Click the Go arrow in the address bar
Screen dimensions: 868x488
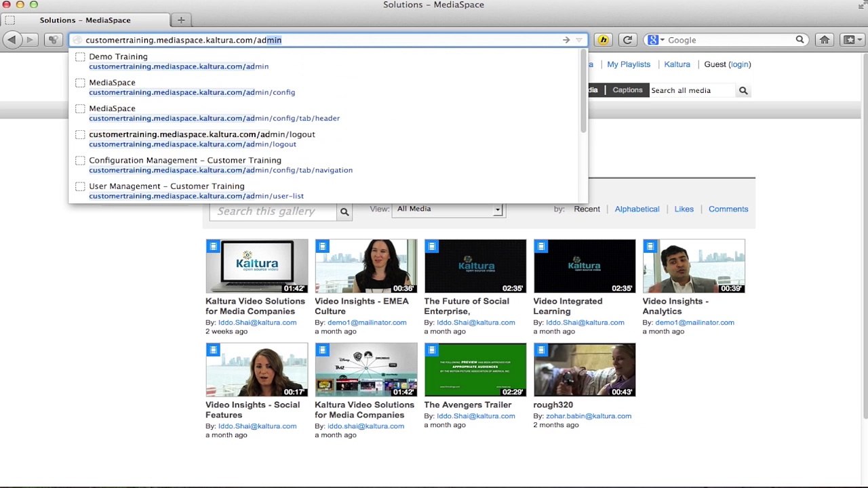566,40
